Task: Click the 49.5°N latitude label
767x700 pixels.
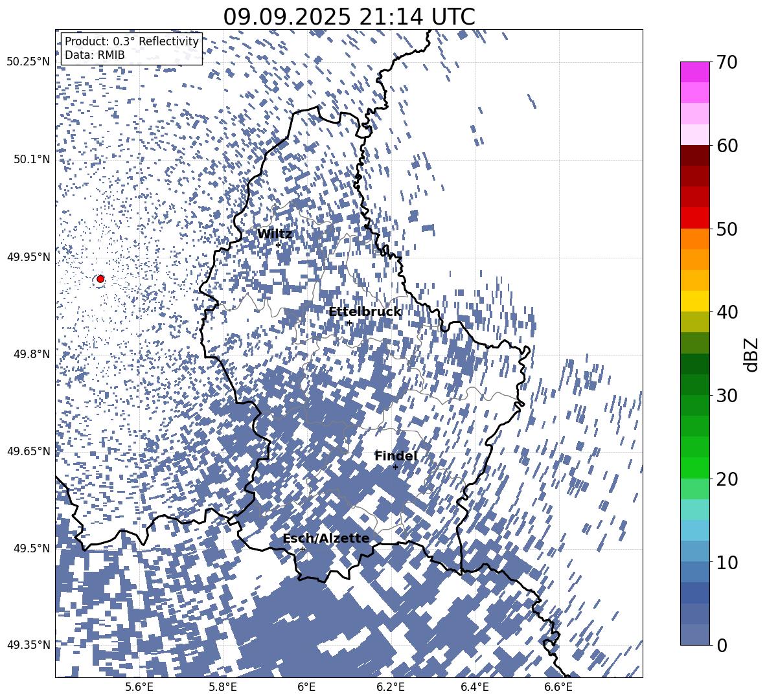Action: (x=31, y=548)
